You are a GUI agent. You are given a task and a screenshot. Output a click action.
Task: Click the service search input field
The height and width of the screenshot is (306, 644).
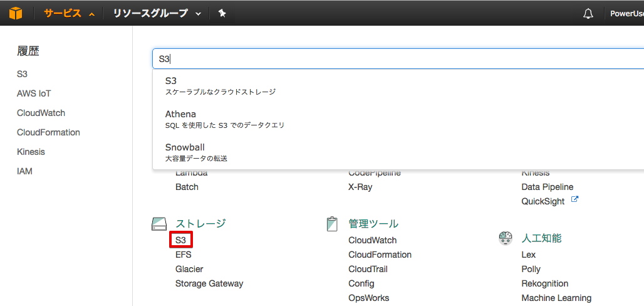[398, 59]
